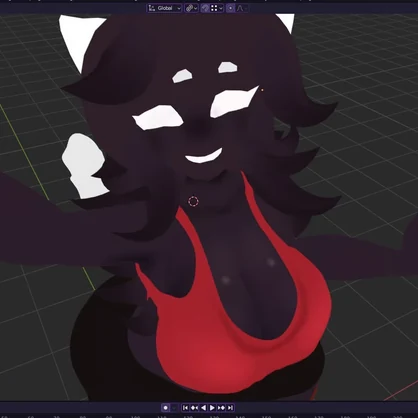Open the proportional falloff curve menu

pyautogui.click(x=242, y=8)
